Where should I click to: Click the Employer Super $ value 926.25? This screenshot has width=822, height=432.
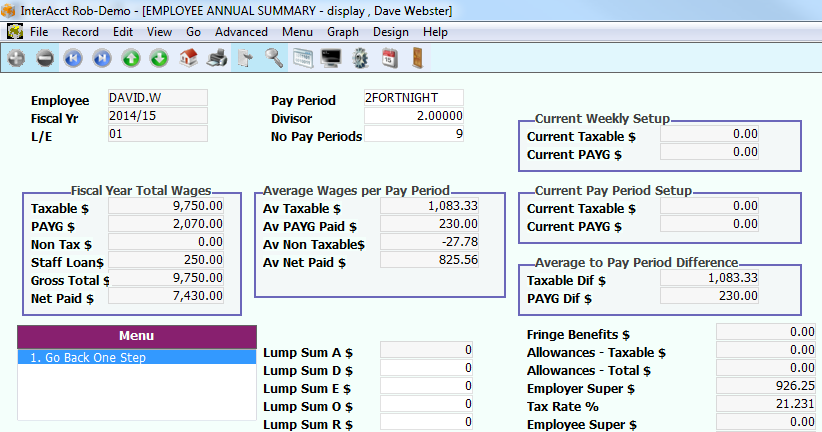(x=765, y=386)
